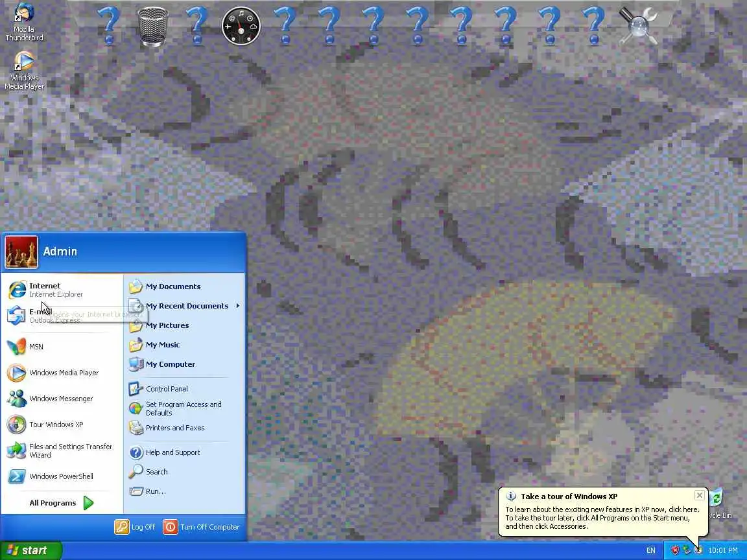Open Help and Support
747x560 pixels.
pos(184,452)
